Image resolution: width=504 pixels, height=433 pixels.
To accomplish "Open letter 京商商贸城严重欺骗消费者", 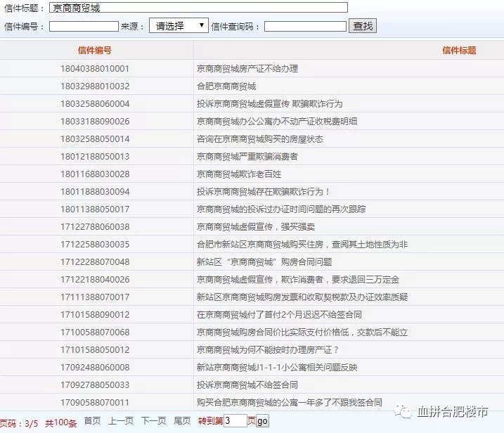I will [x=247, y=157].
